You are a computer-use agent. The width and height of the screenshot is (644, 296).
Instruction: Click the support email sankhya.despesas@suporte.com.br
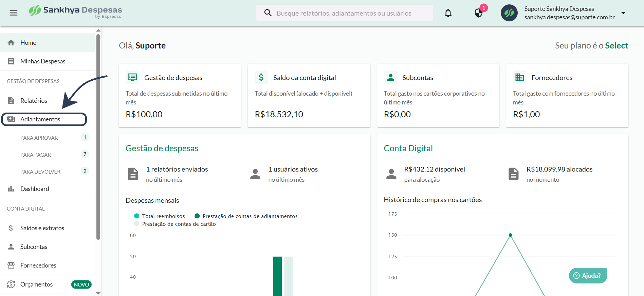click(569, 17)
